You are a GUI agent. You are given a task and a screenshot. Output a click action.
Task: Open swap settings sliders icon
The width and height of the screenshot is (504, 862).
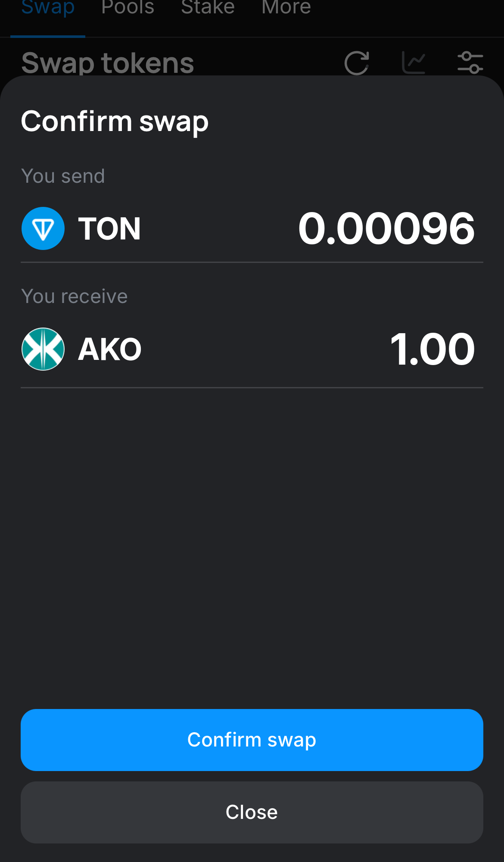470,63
